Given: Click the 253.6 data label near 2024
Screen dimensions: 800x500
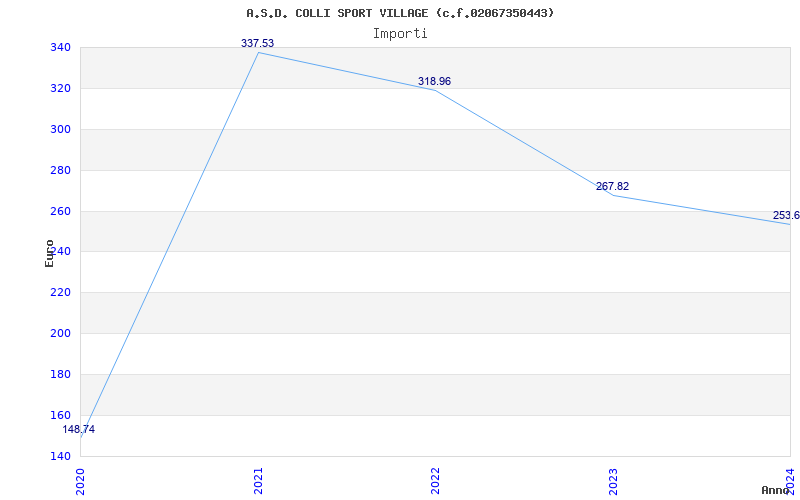Looking at the screenshot, I should point(786,215).
